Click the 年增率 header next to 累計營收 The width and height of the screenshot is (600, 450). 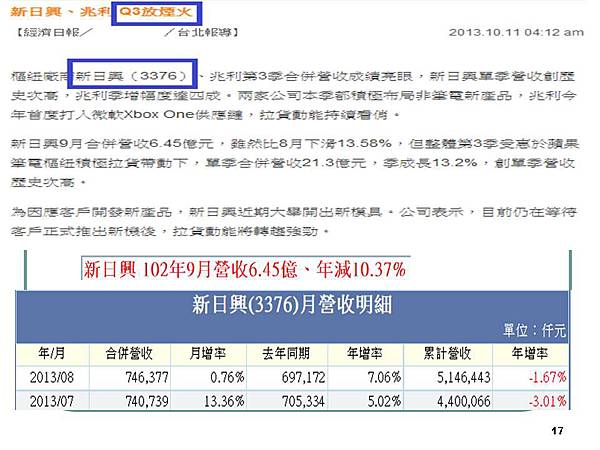pyautogui.click(x=530, y=353)
